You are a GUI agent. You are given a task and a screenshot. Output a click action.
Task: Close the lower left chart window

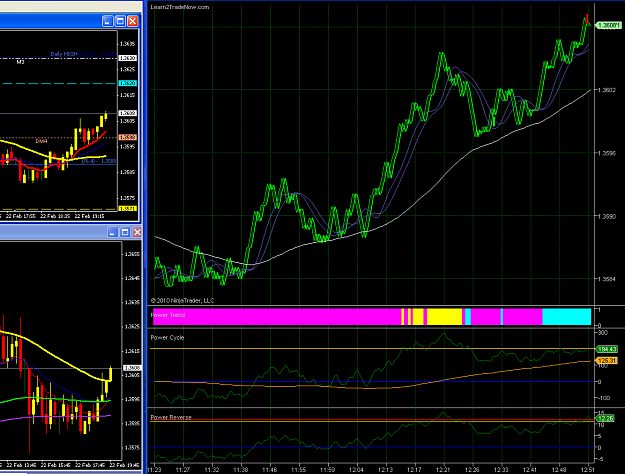pyautogui.click(x=137, y=232)
